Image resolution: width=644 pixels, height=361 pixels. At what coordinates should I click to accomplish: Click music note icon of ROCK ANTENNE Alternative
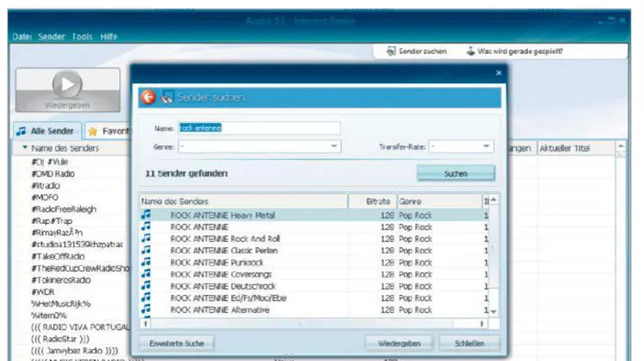146,310
